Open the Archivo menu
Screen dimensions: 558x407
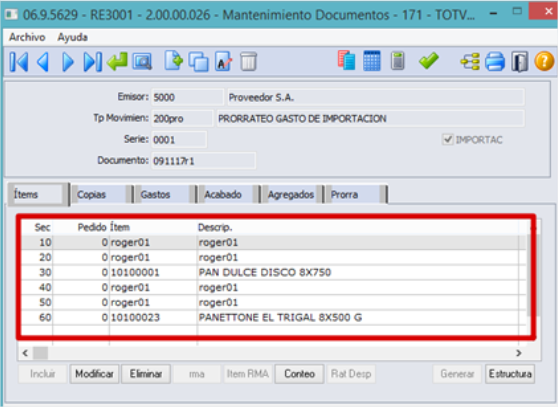click(27, 37)
